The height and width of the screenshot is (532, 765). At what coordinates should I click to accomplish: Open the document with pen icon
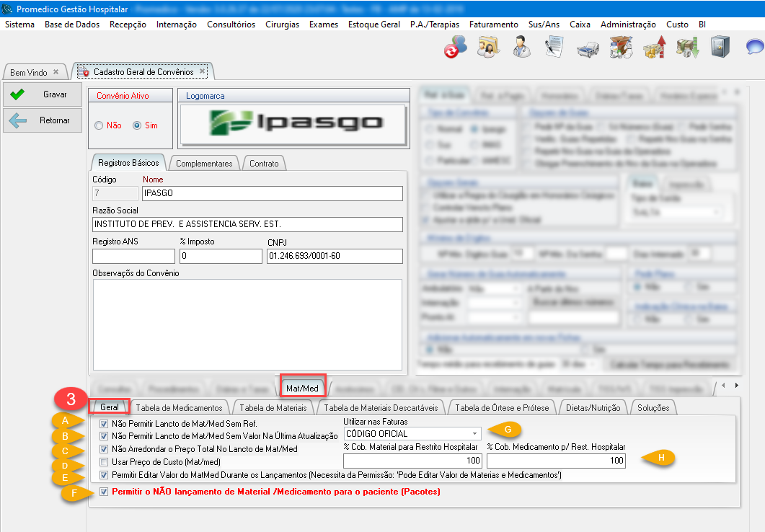pyautogui.click(x=554, y=48)
